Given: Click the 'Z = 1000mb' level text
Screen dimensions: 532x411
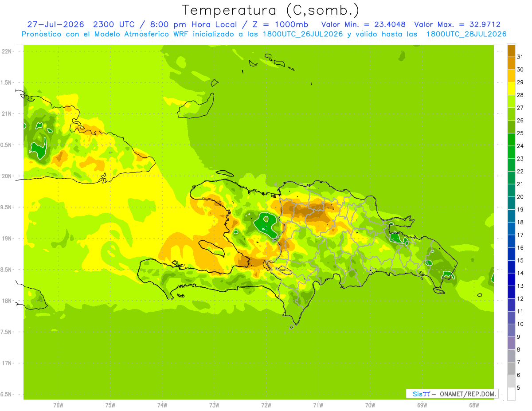Looking at the screenshot, I should click(277, 24).
